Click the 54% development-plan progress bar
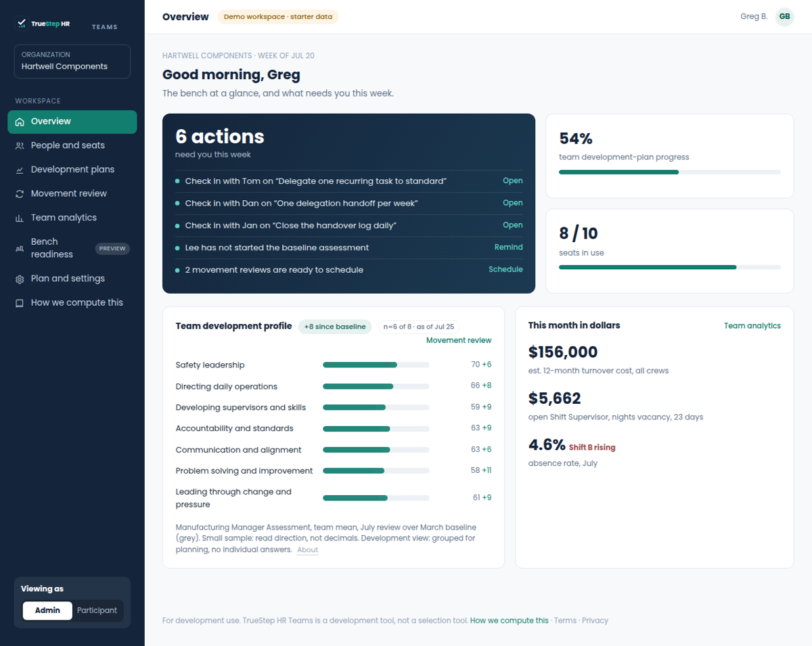 click(669, 172)
